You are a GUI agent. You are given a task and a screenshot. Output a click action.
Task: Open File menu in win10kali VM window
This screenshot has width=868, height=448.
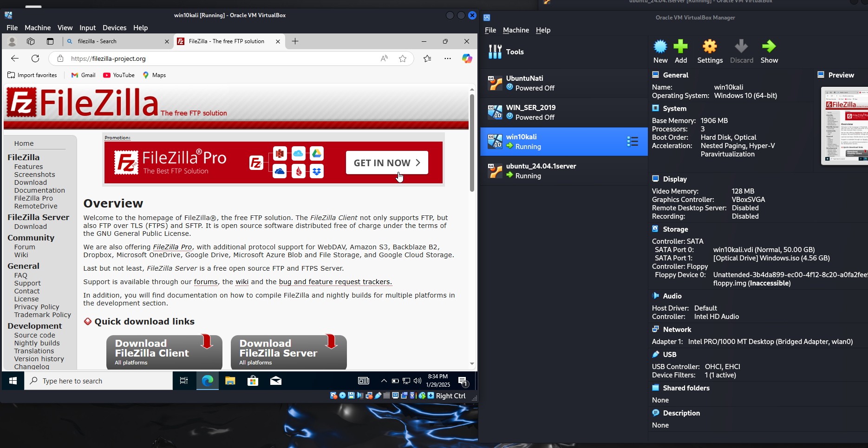(x=12, y=28)
